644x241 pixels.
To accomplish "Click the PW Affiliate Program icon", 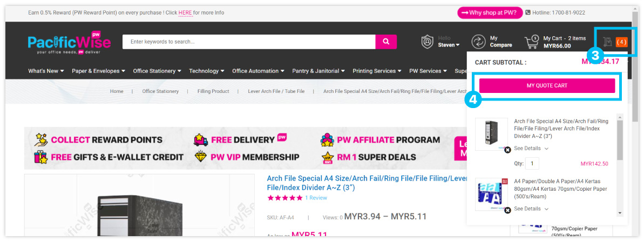I will (327, 140).
